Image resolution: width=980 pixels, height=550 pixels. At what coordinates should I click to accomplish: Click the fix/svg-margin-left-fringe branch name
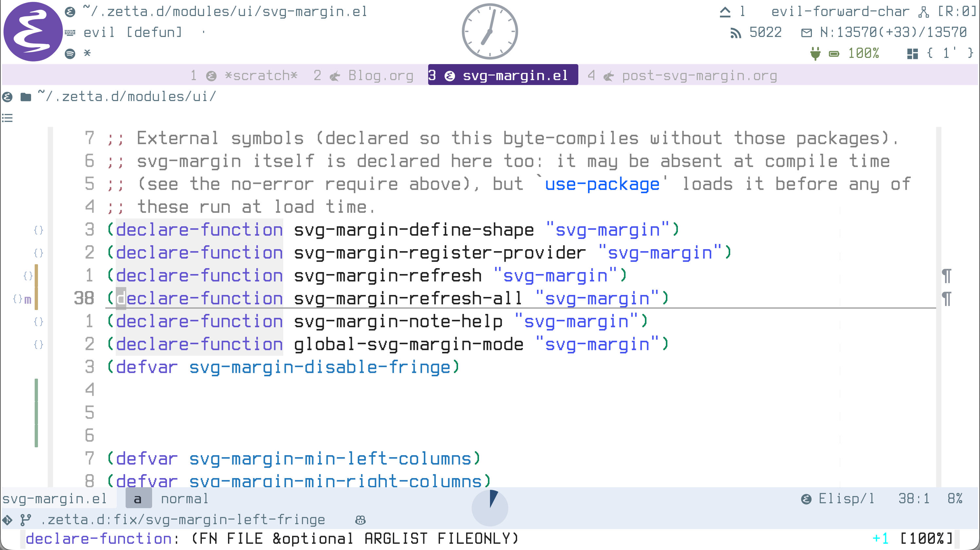[x=219, y=520]
